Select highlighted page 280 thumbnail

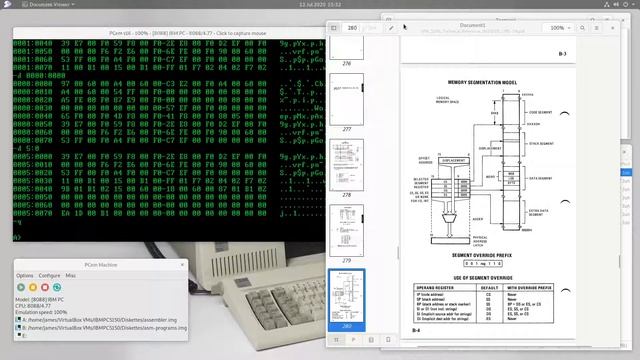click(347, 300)
